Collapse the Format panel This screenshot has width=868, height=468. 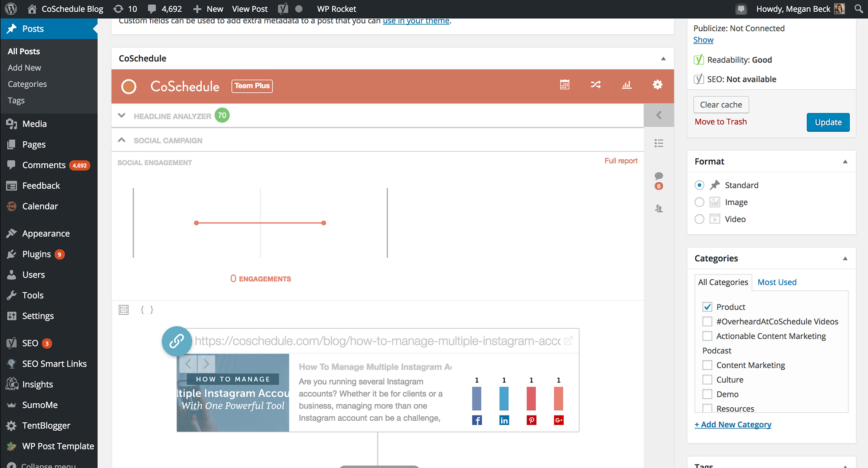845,162
